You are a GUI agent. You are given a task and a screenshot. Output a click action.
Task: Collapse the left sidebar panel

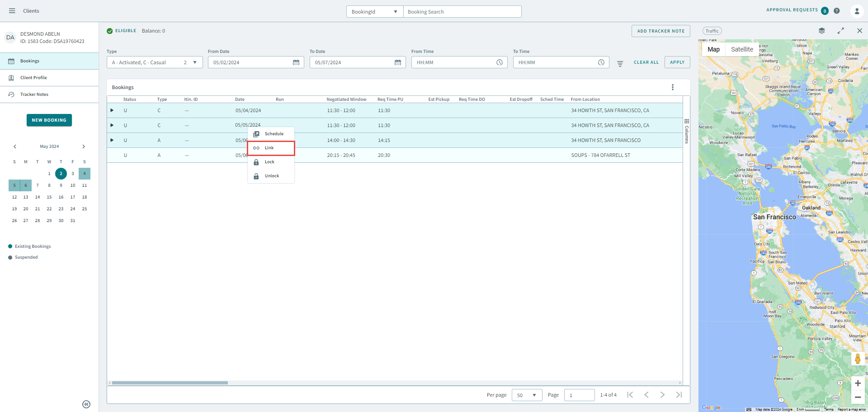click(86, 404)
